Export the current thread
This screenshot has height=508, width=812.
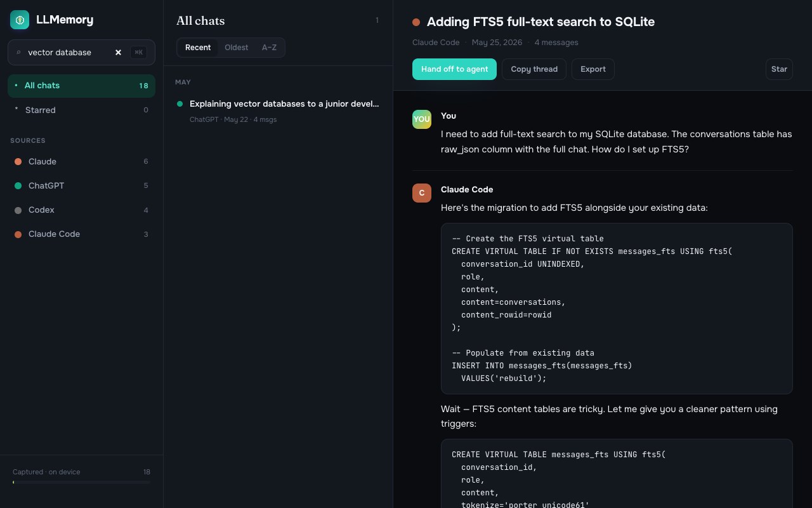(x=593, y=69)
